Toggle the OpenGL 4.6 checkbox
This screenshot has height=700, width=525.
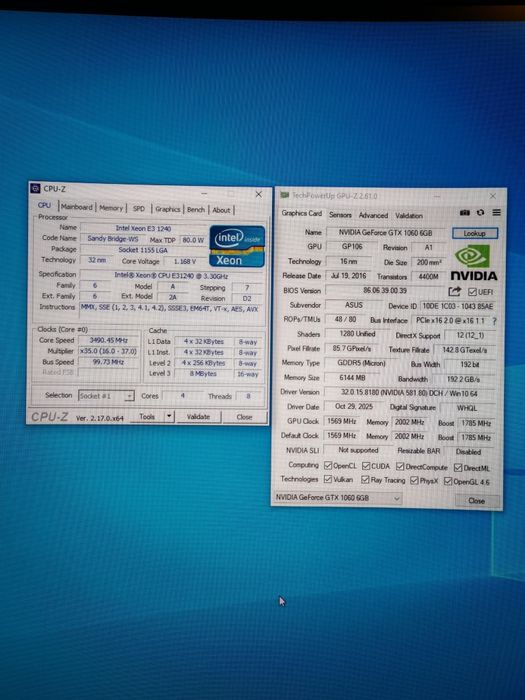coord(448,481)
